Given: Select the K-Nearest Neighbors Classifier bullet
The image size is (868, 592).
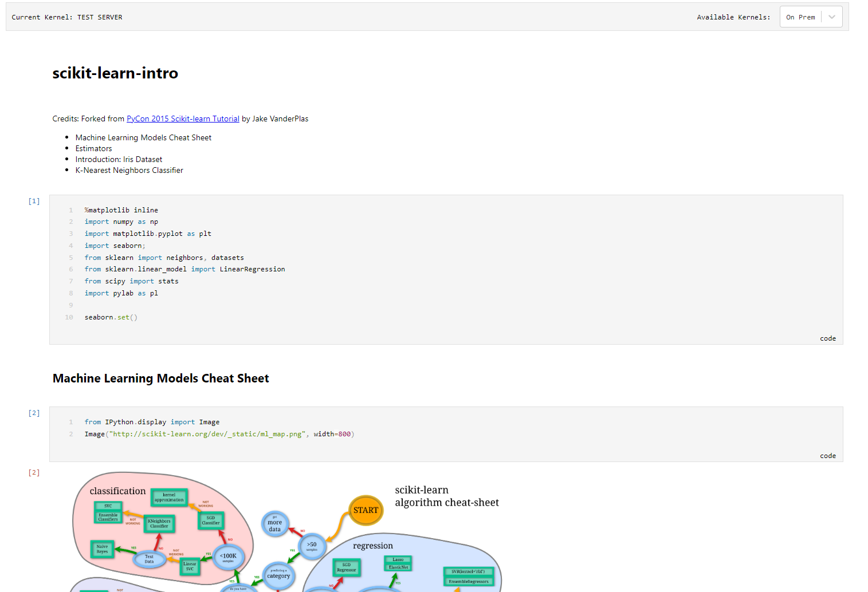Looking at the screenshot, I should pos(129,170).
